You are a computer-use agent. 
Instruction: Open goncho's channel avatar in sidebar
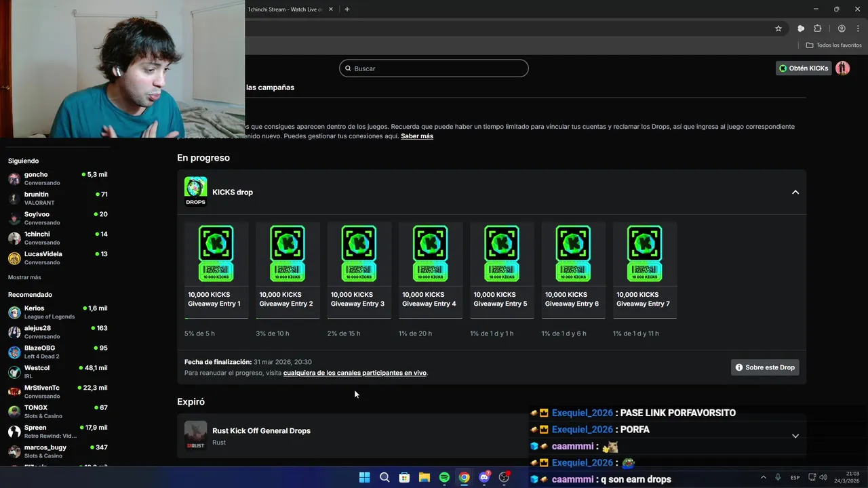point(14,179)
